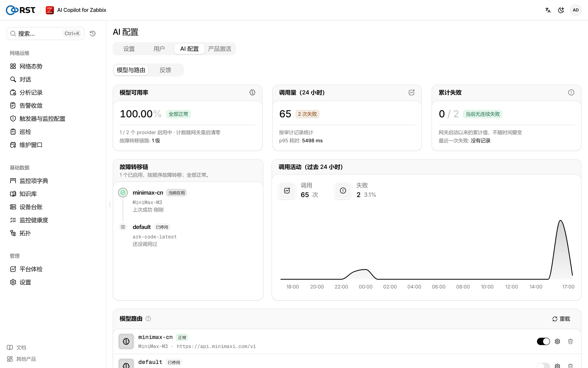The image size is (588, 368).
Task: Open the AD user avatar menu
Action: pyautogui.click(x=575, y=10)
